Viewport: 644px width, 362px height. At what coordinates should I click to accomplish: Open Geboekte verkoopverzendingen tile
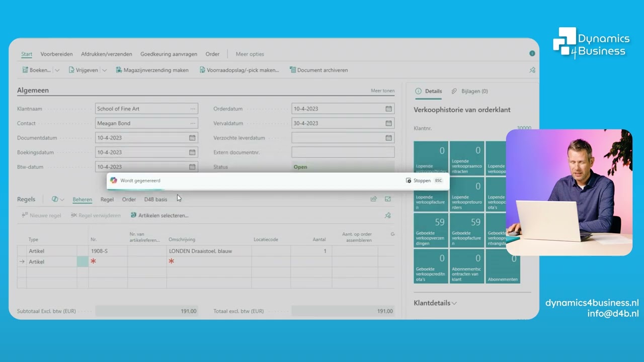pyautogui.click(x=431, y=230)
